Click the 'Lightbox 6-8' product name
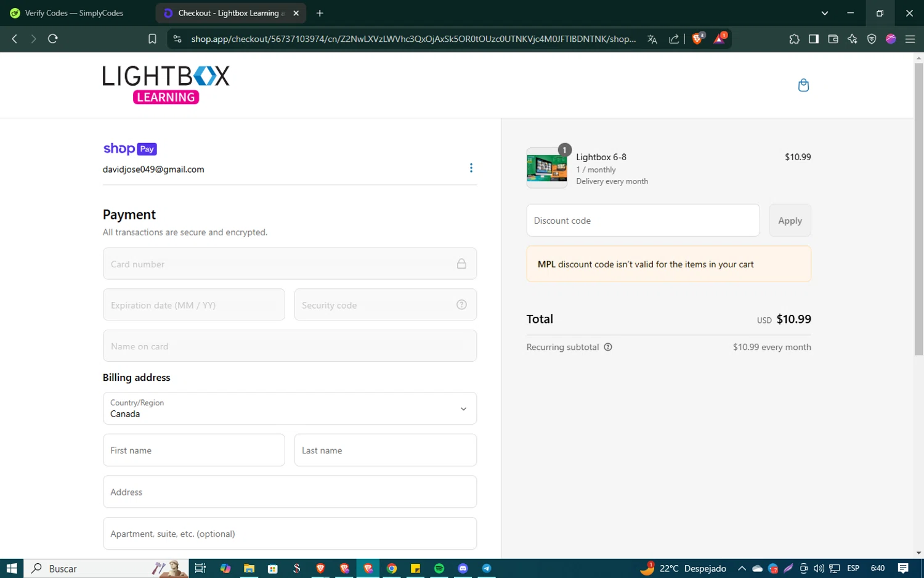Screen dimensions: 924x578 (601, 157)
